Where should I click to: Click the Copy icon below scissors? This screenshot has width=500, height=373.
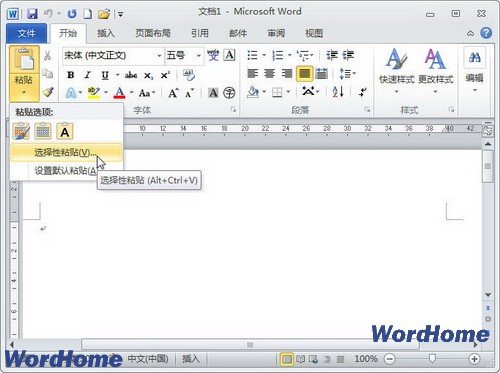click(x=48, y=74)
